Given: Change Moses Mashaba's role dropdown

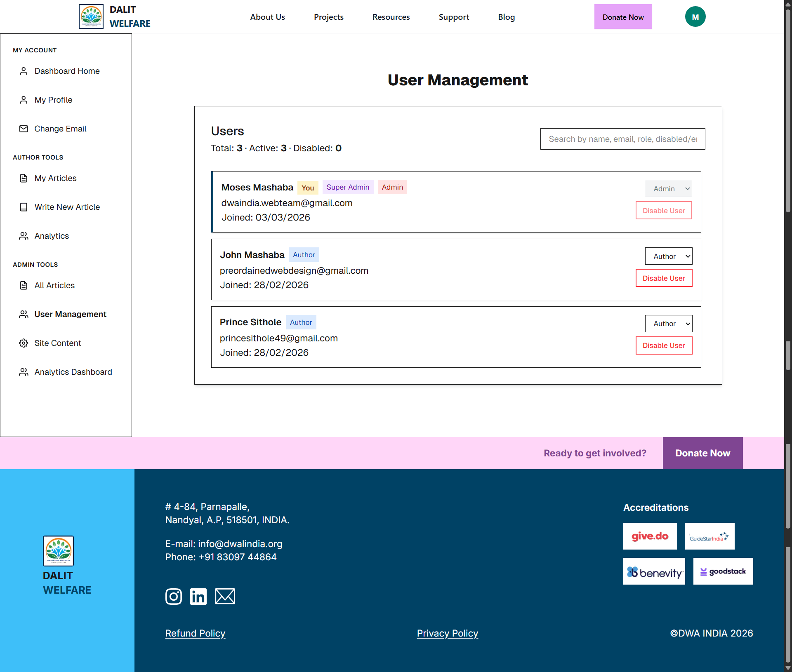Looking at the screenshot, I should (668, 188).
